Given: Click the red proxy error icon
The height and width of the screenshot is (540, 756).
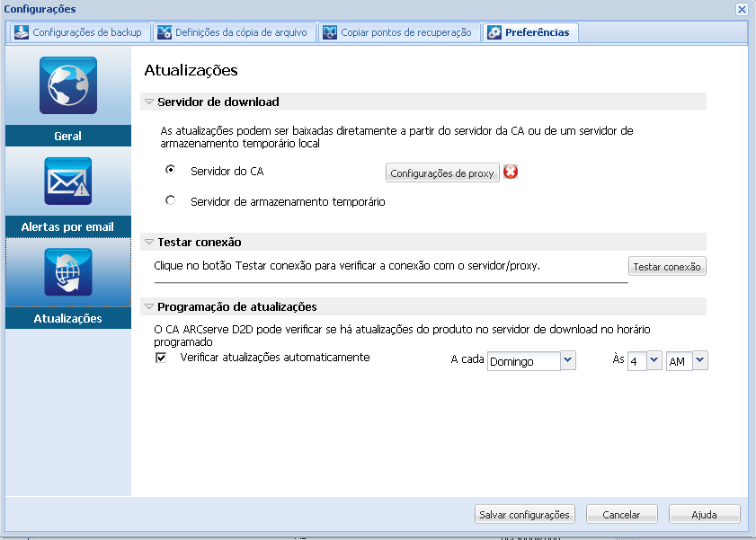Looking at the screenshot, I should (x=511, y=172).
